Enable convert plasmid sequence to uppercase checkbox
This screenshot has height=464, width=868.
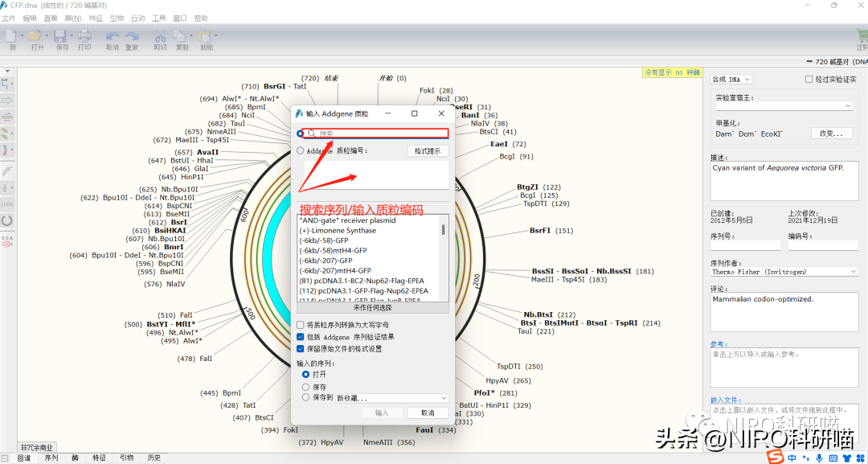(x=301, y=325)
